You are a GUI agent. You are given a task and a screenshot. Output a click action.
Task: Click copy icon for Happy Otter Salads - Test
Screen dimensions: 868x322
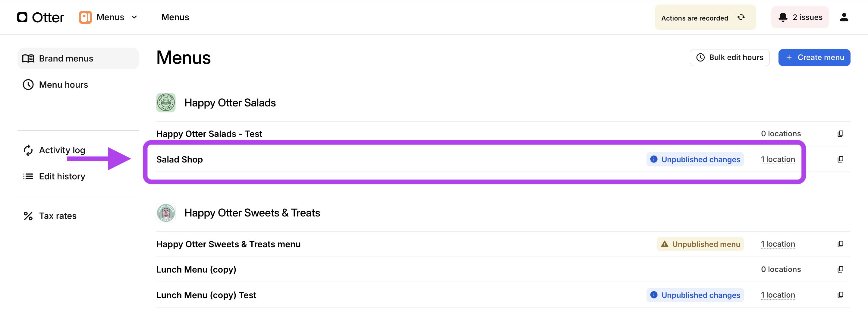click(840, 134)
